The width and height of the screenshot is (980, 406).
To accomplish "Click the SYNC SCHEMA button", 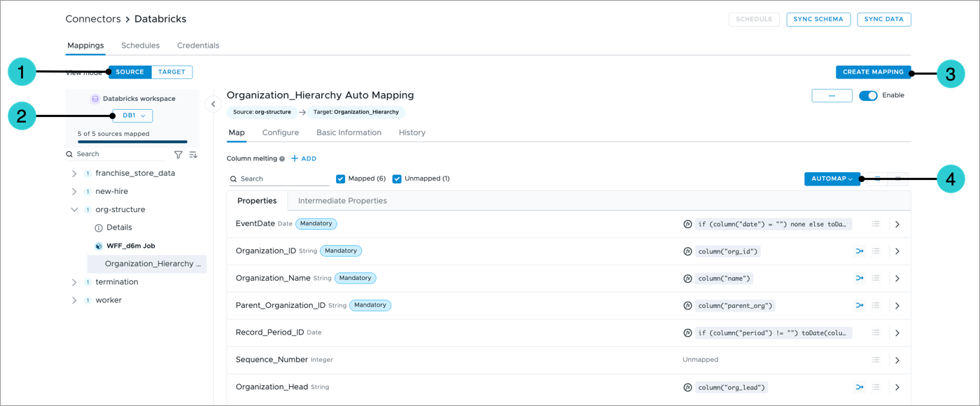I will pos(818,20).
